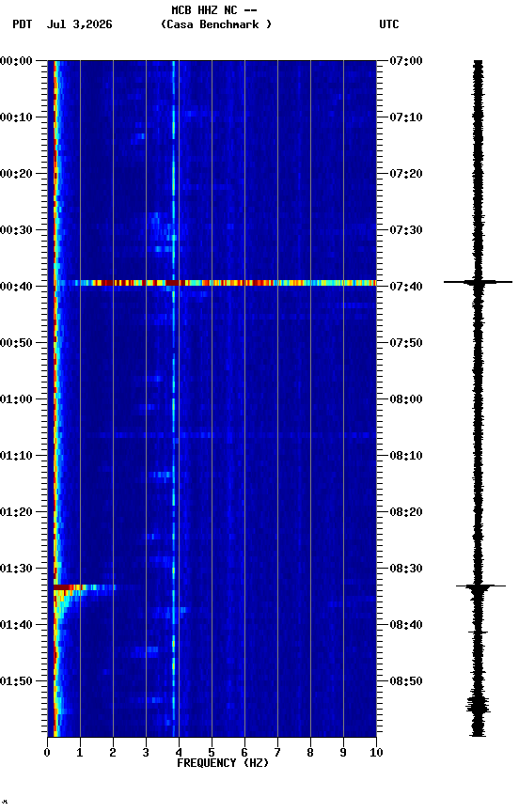This screenshot has width=519, height=812.
Task: Select the '01:20' PDT time label
Action: (16, 513)
